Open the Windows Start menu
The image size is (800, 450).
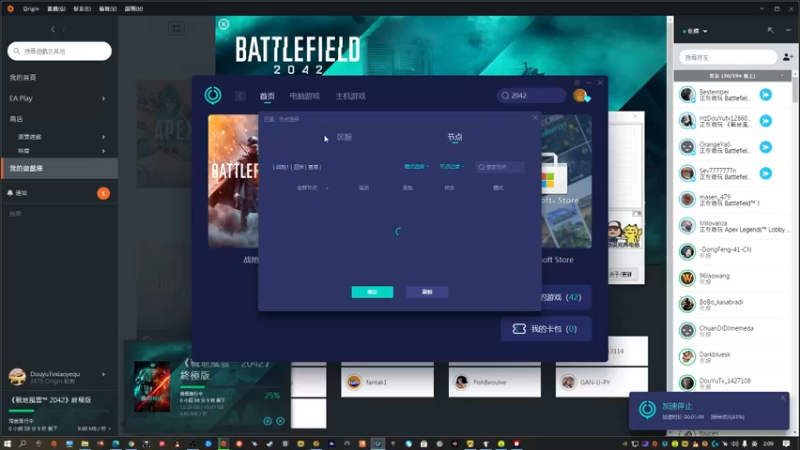coord(7,444)
